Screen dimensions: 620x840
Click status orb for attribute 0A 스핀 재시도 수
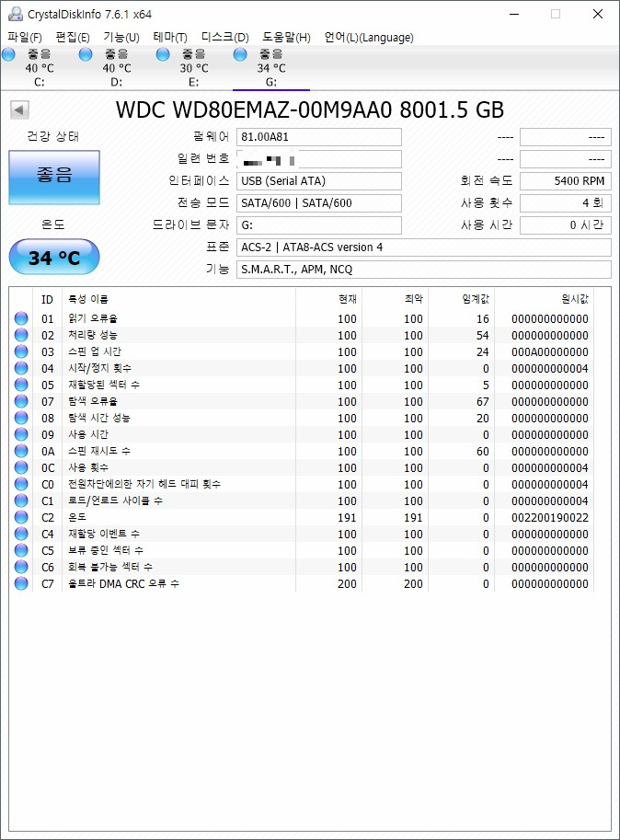point(21,451)
